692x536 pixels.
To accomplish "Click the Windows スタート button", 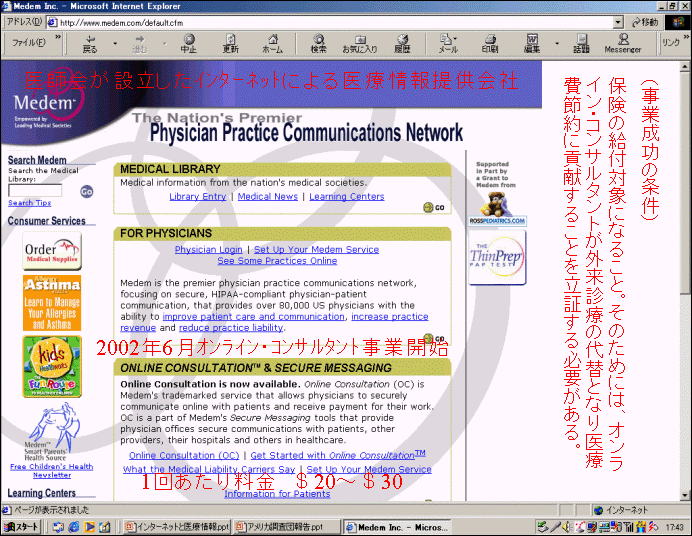I will point(22,526).
